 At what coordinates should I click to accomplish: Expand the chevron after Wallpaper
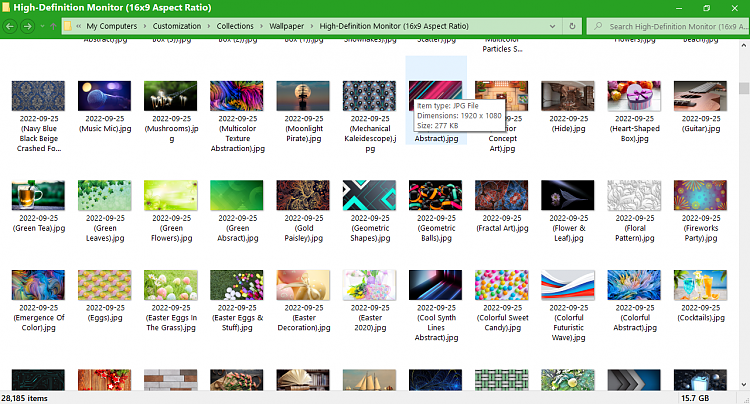(x=311, y=26)
